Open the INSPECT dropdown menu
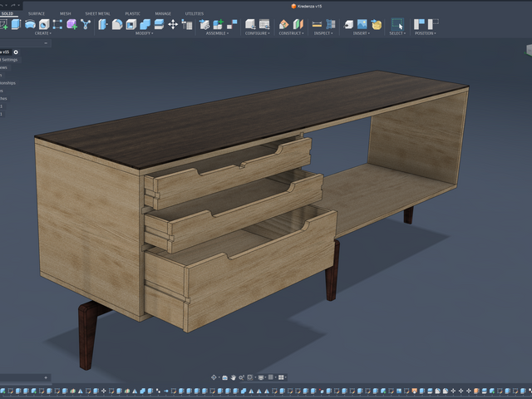This screenshot has width=532, height=399. [x=323, y=33]
